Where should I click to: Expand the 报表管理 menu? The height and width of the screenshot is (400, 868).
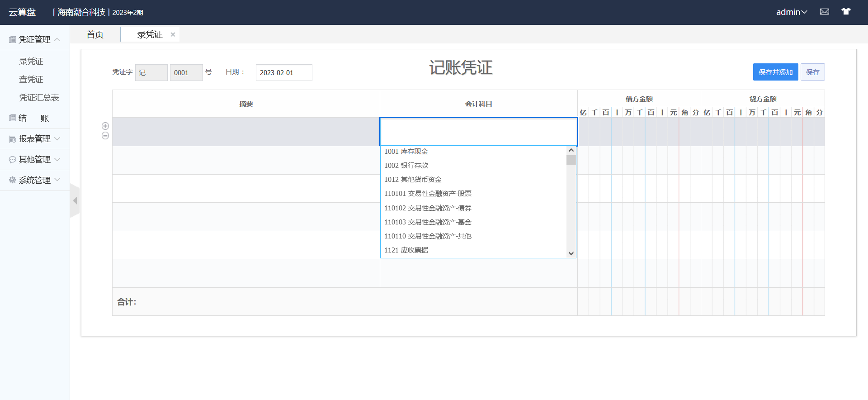[x=35, y=139]
